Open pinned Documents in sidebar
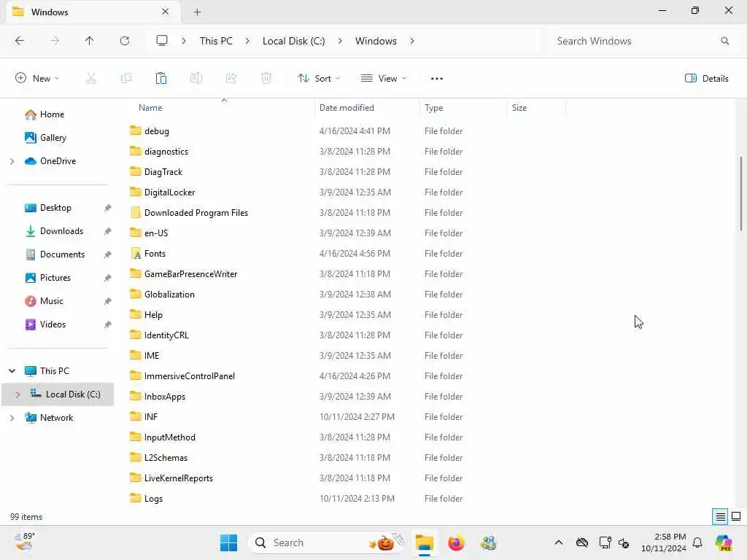 (62, 254)
